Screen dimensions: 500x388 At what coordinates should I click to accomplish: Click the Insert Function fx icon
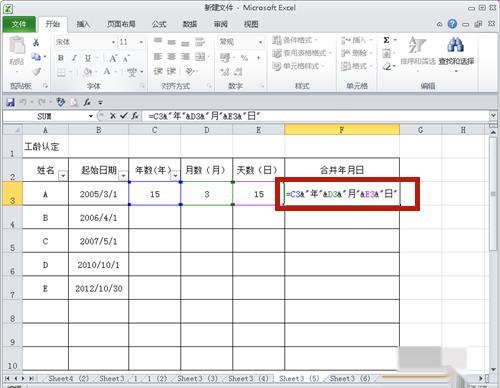pos(135,116)
